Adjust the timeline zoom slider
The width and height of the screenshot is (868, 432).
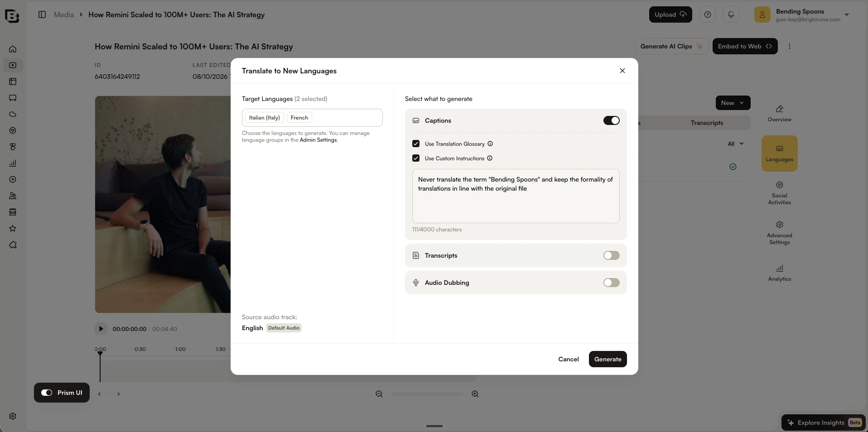pyautogui.click(x=427, y=394)
